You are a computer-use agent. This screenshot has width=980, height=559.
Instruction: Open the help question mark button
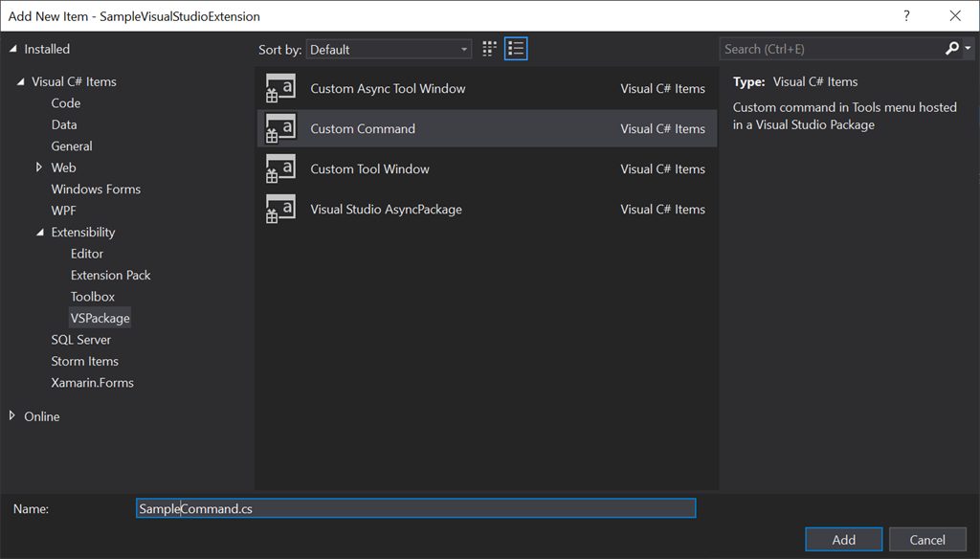pos(906,15)
